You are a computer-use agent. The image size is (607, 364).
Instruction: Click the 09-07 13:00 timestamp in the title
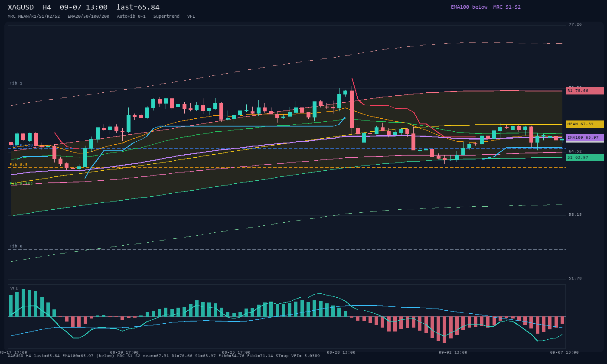point(84,7)
